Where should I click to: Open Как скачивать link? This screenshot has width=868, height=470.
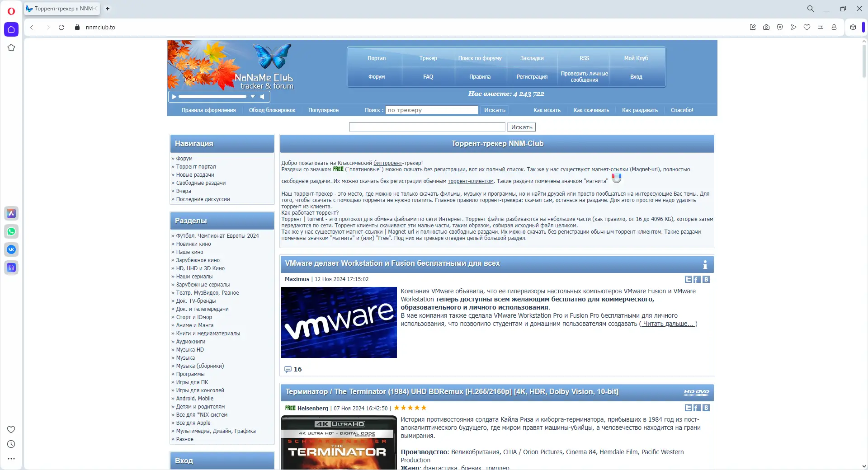591,110
